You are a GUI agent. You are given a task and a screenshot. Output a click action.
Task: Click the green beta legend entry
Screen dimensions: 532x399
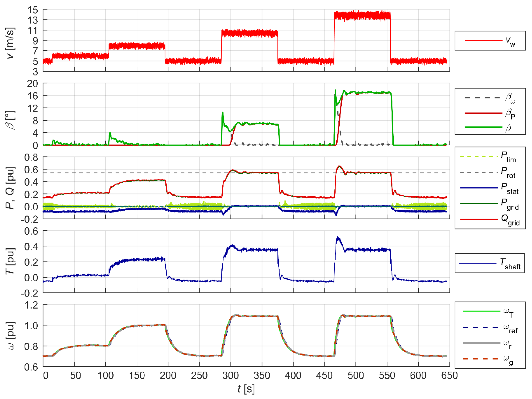click(483, 127)
